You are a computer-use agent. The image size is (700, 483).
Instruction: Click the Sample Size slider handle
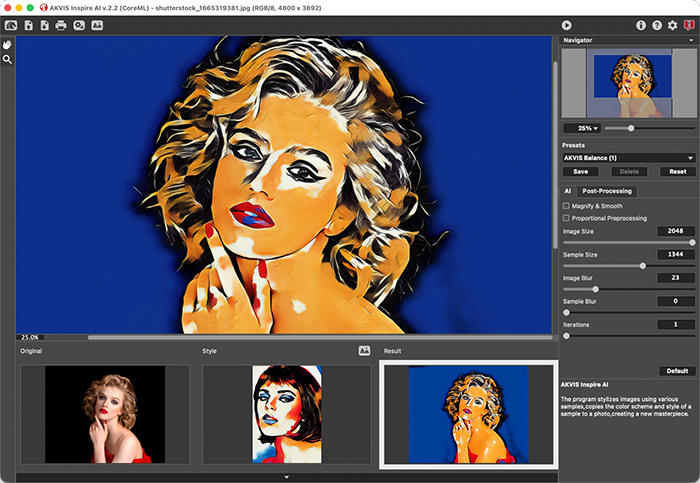(x=642, y=265)
